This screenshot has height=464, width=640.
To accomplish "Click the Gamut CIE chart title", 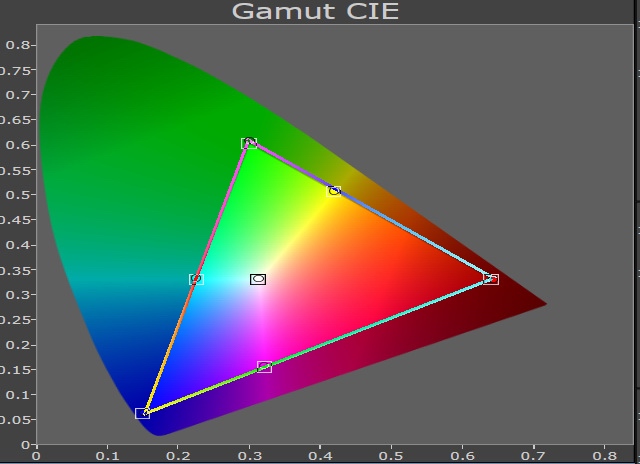I will [x=315, y=11].
